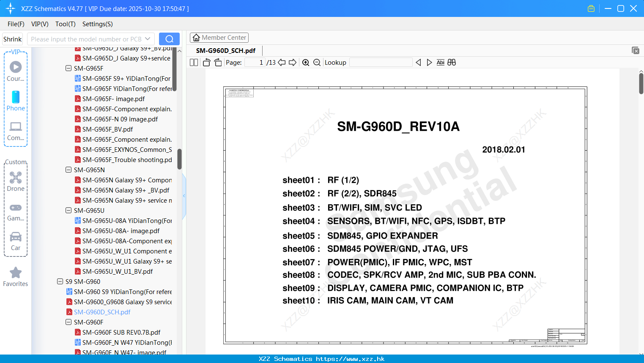
Task: Zoom in on the schematic
Action: click(306, 63)
